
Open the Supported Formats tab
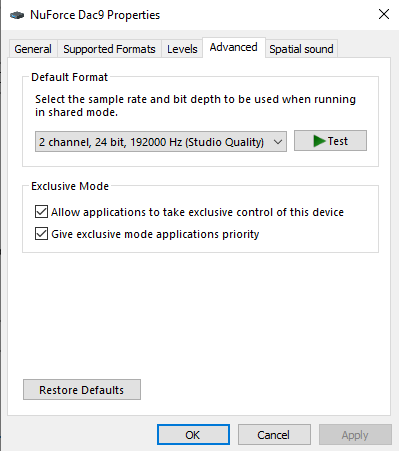(109, 49)
